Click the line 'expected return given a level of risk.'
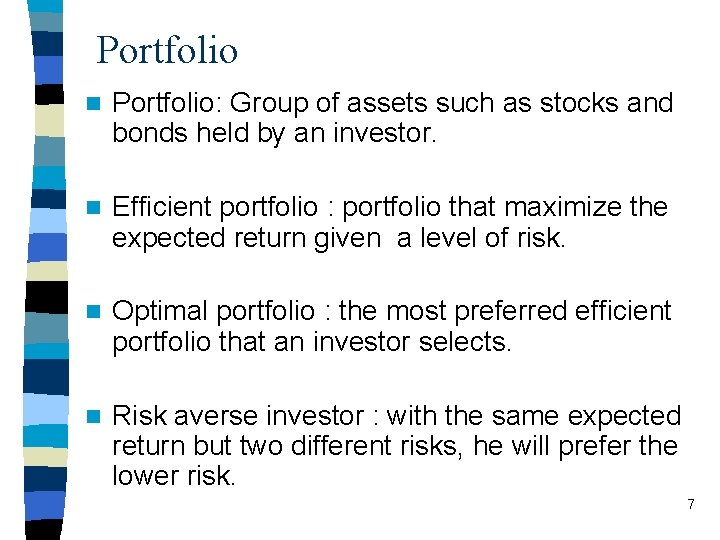The image size is (720, 540). 338,238
